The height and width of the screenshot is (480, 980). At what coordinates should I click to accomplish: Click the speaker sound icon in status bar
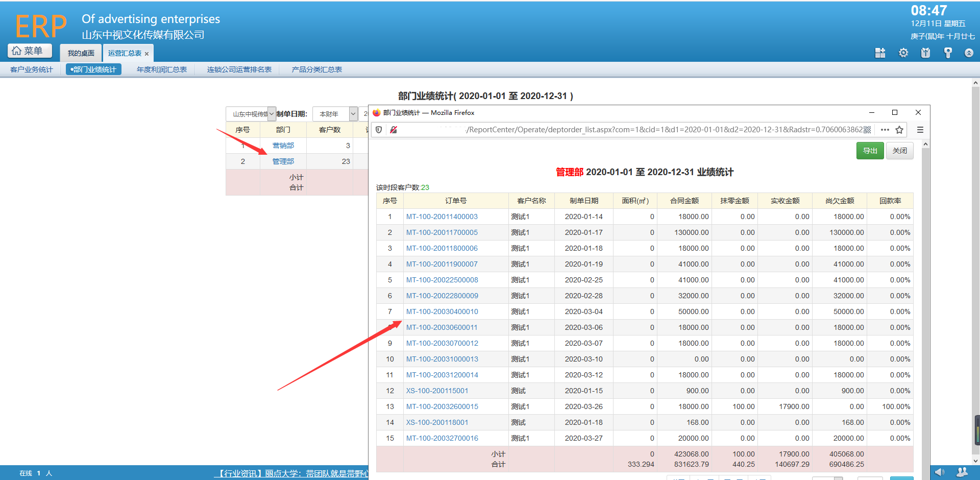coord(940,472)
